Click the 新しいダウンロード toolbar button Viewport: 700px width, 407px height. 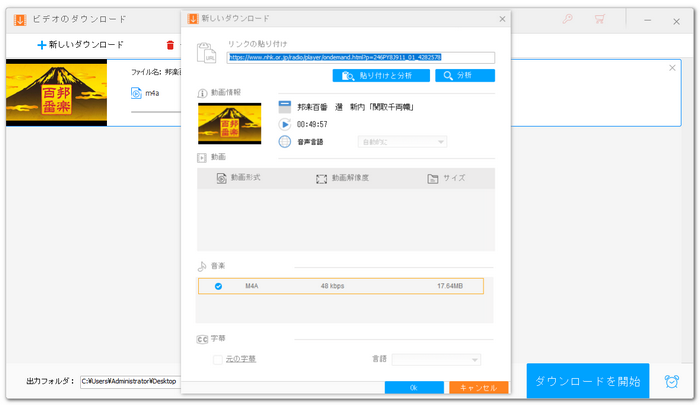pyautogui.click(x=80, y=45)
